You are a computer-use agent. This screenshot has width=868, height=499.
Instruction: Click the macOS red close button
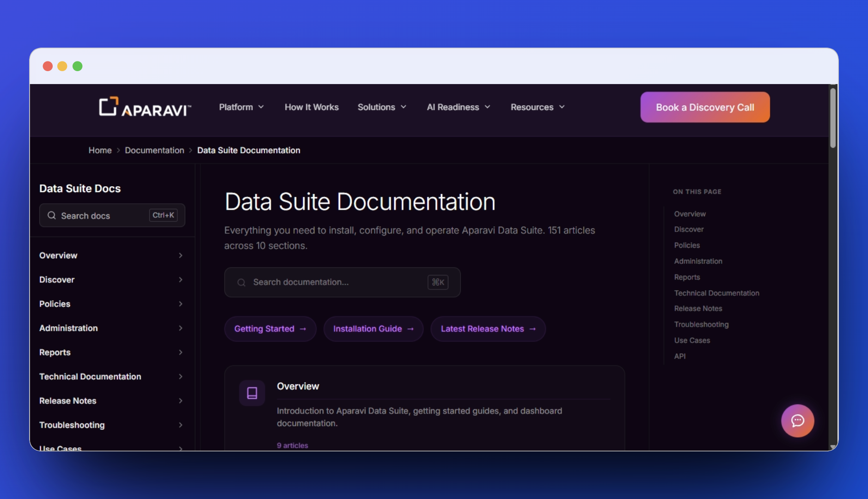pos(48,66)
